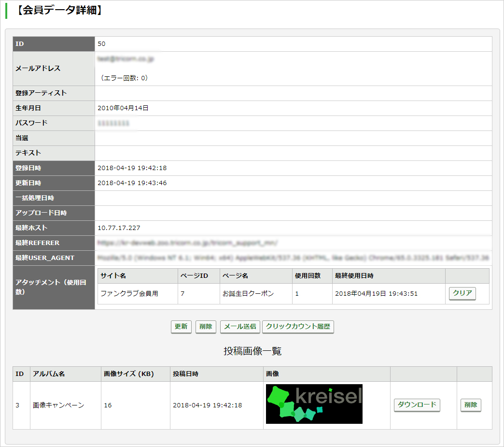The height and width of the screenshot is (447, 504).
Task: Click the 【会員データ詳細】 page title
Action: pos(59,10)
